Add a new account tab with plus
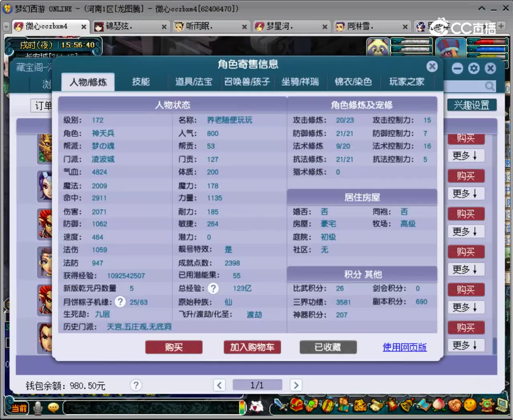 tap(501, 26)
